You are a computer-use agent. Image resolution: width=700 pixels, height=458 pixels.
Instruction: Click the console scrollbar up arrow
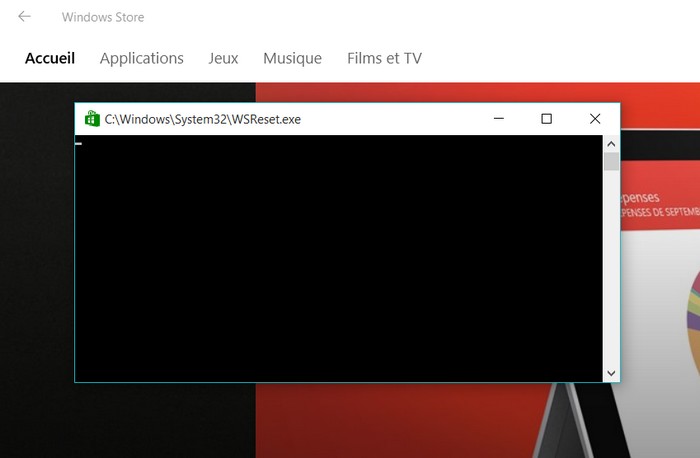click(x=611, y=144)
